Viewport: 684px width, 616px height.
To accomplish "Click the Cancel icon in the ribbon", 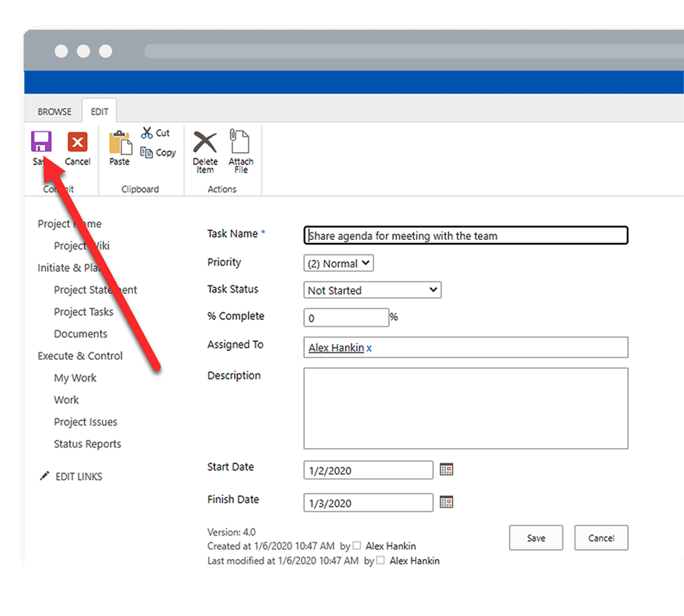I will pyautogui.click(x=77, y=144).
